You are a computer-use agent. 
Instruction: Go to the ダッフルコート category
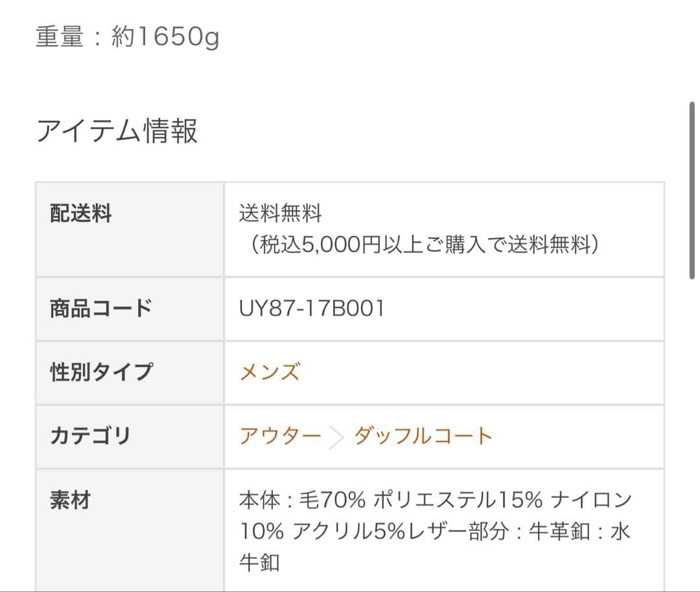(423, 436)
